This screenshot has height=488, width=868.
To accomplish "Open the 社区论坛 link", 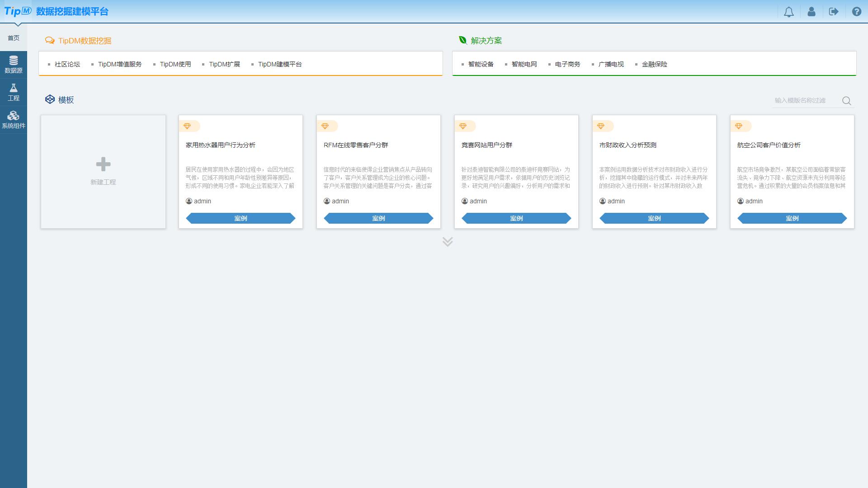I will point(67,64).
